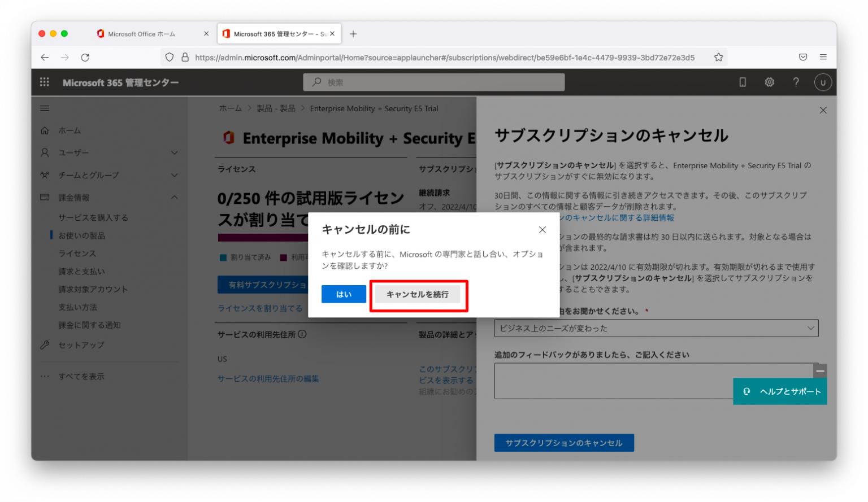Click the セットアップ wrench icon
This screenshot has height=502, width=868.
click(x=45, y=344)
